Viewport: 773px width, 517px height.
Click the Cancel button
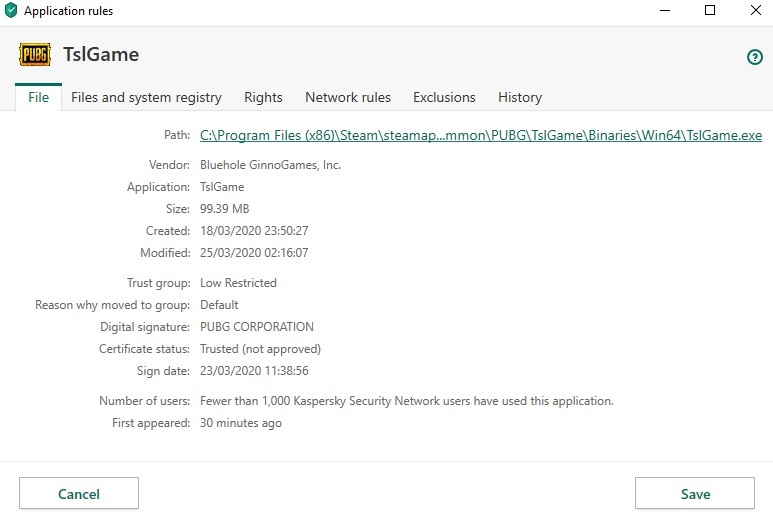click(x=79, y=493)
